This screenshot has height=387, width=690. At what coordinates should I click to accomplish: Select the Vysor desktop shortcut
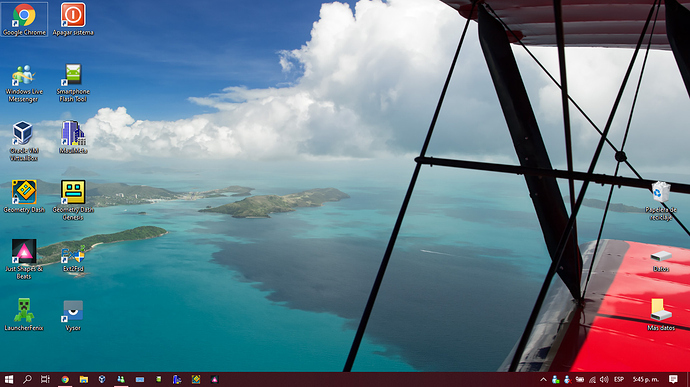tap(73, 315)
